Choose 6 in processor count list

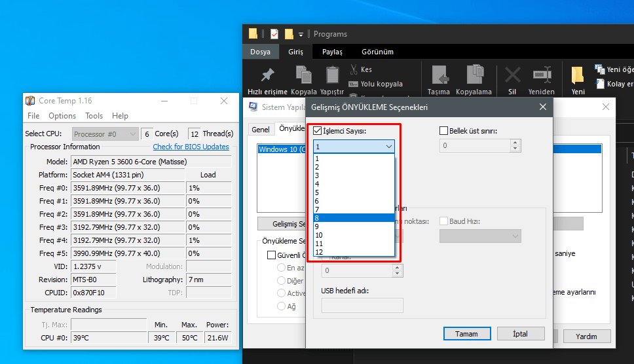tap(354, 201)
